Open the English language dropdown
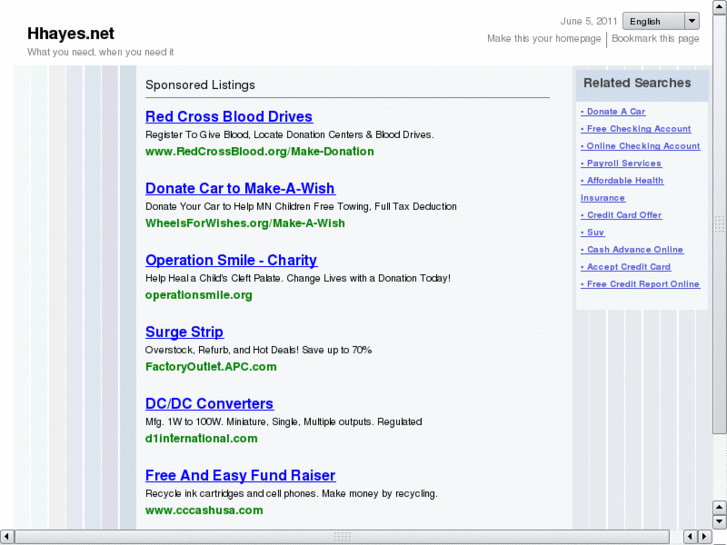 coord(661,21)
